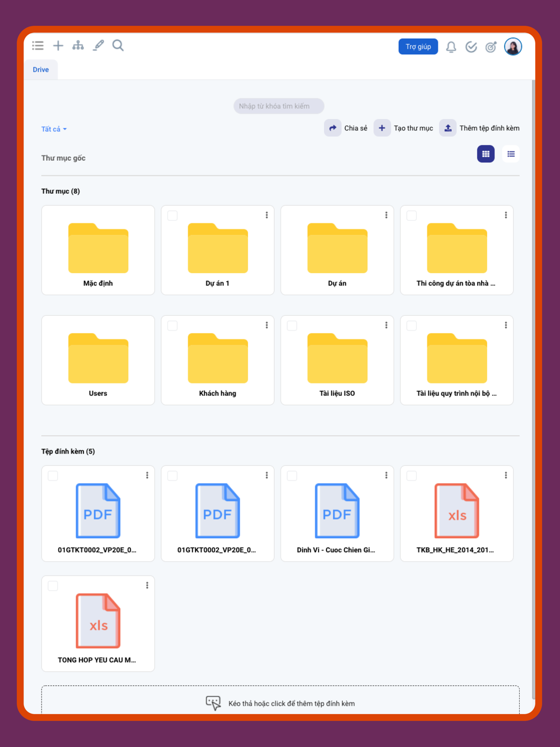Open the first 01GTKT0002_VP20E PDF file
Viewport: 560px width, 747px height.
[98, 513]
